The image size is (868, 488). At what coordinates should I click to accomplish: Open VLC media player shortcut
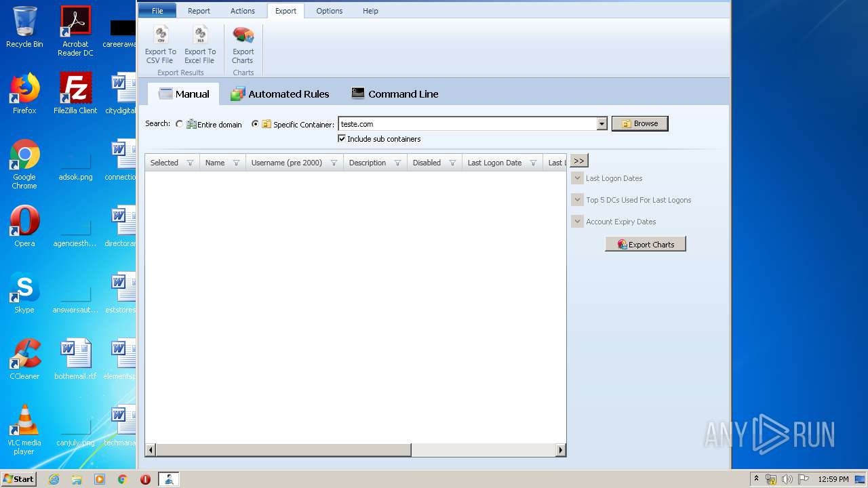coord(24,430)
